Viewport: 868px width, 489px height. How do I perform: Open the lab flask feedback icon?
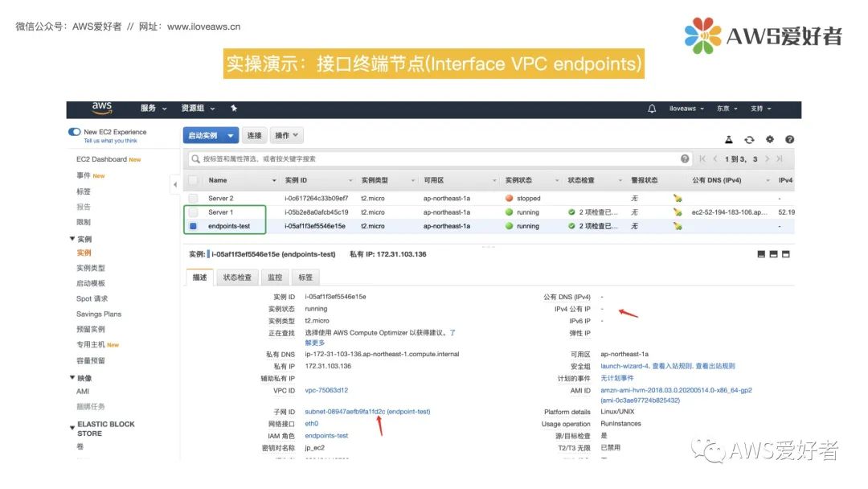729,140
